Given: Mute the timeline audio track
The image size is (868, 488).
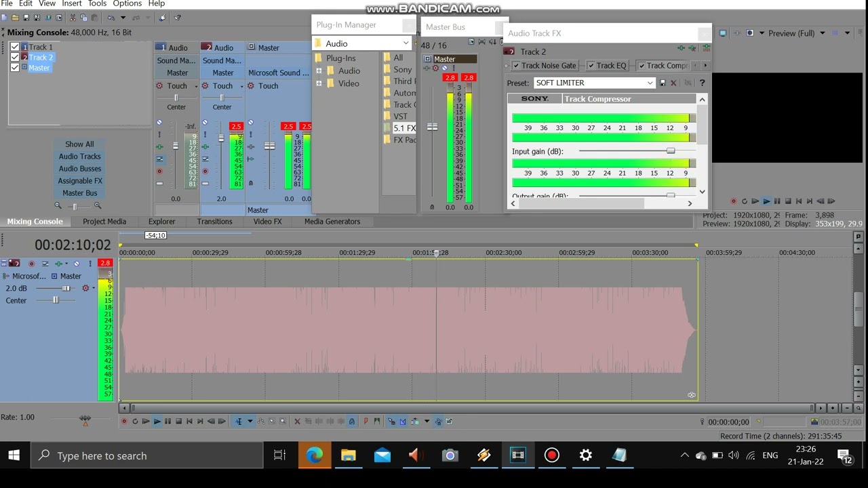Looking at the screenshot, I should tap(77, 264).
